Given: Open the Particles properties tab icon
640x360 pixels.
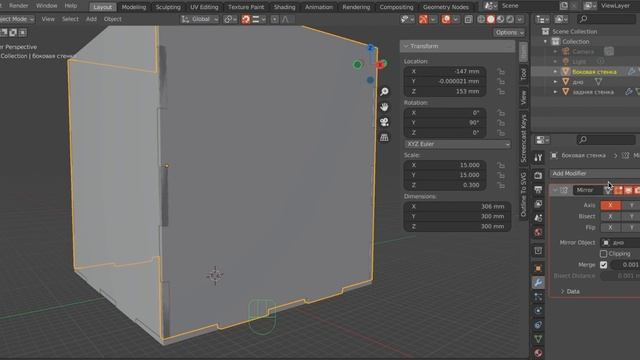Looking at the screenshot, I should pyautogui.click(x=538, y=297).
